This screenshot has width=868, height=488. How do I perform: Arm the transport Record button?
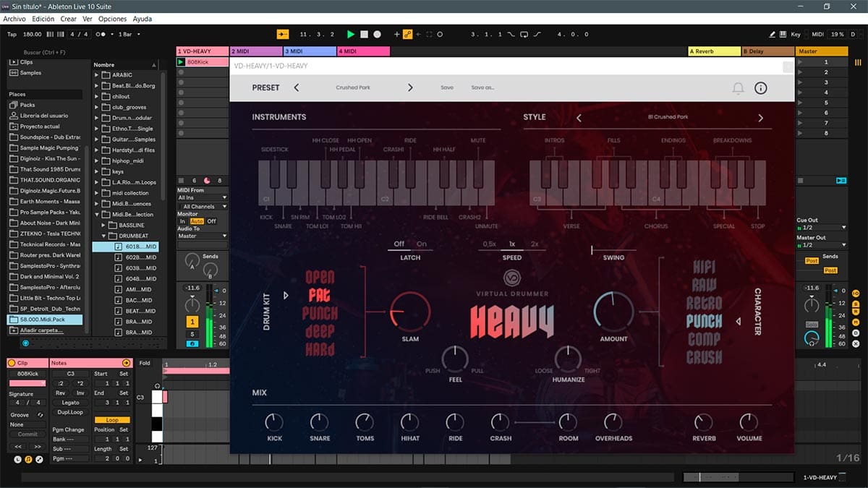(x=377, y=34)
